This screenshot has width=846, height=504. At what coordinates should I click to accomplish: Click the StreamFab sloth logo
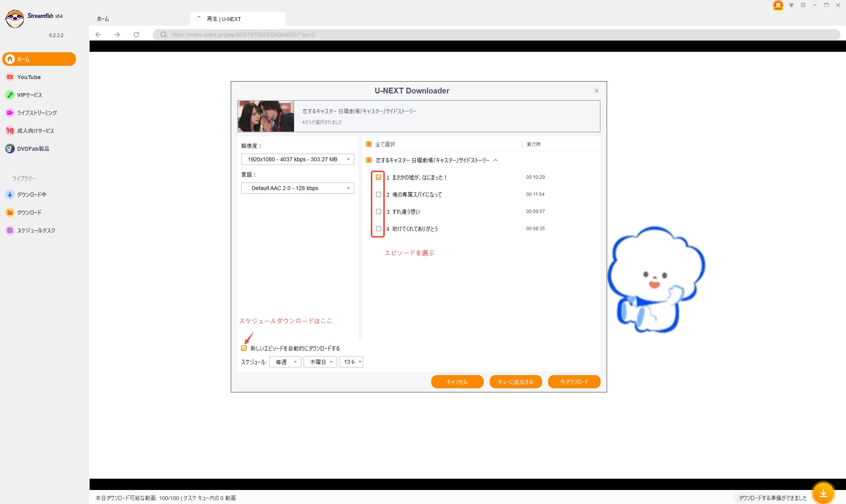coord(15,19)
